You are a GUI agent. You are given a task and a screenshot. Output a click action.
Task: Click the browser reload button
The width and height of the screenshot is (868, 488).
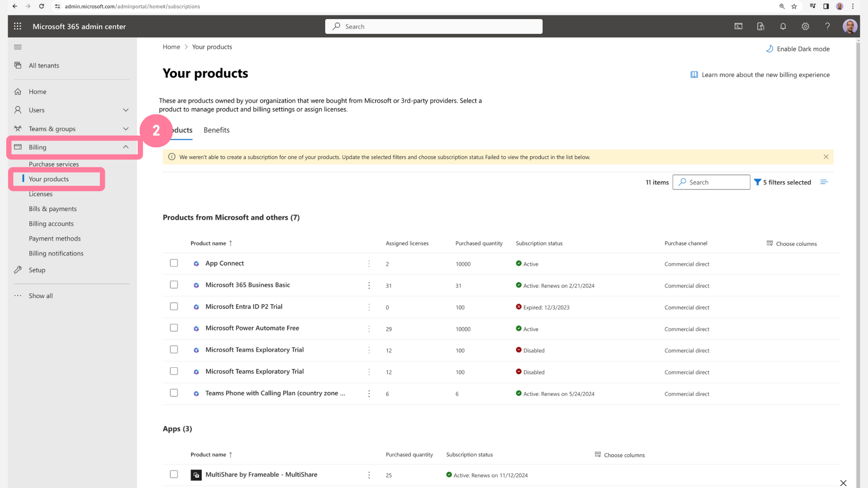(x=42, y=6)
